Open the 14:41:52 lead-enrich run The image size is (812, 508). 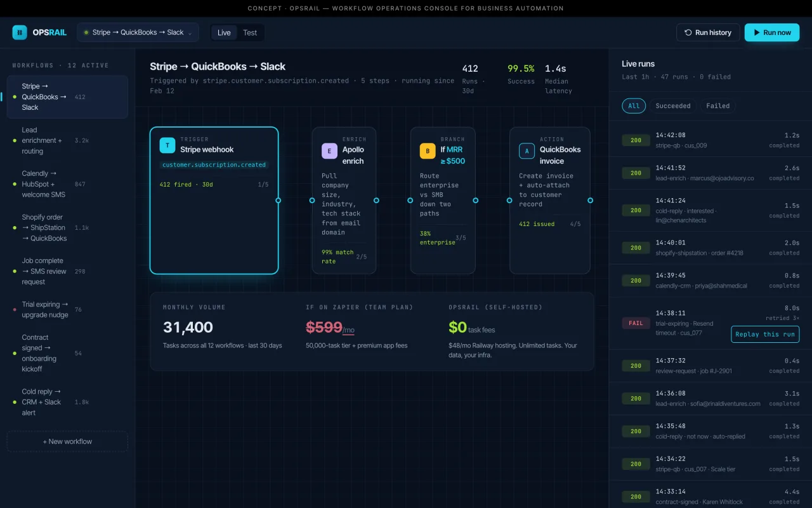pyautogui.click(x=710, y=173)
